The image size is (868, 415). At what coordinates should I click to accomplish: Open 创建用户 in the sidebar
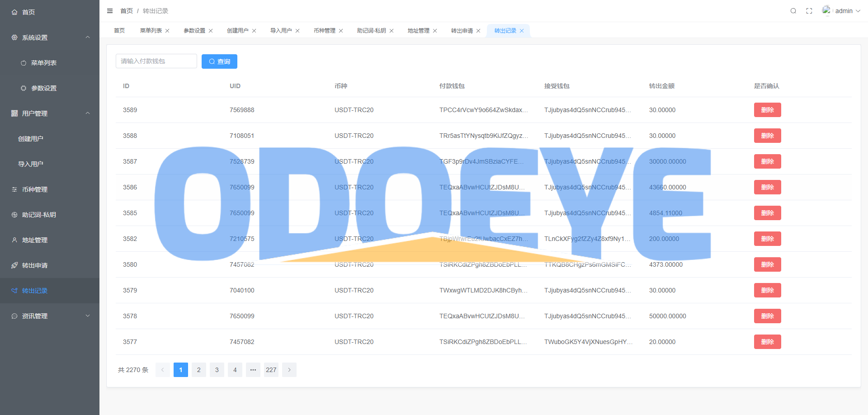pyautogui.click(x=50, y=139)
